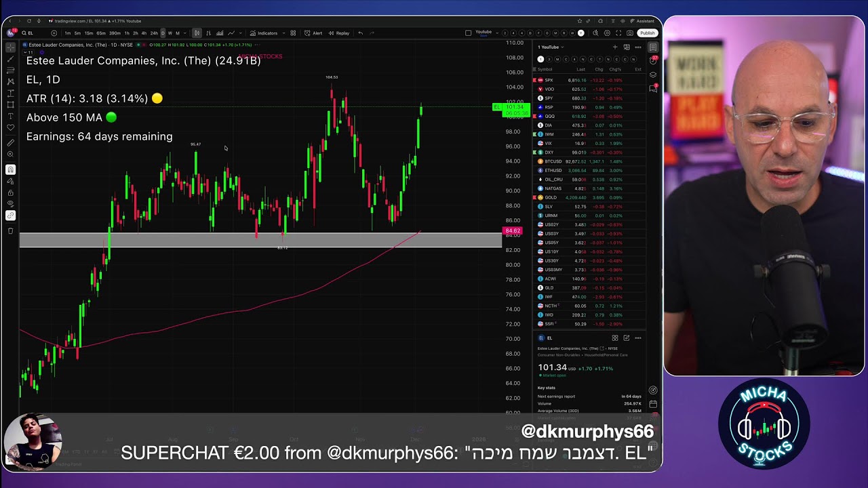This screenshot has height=488, width=868.
Task: Sort watchlist by Symbol column
Action: [x=545, y=69]
